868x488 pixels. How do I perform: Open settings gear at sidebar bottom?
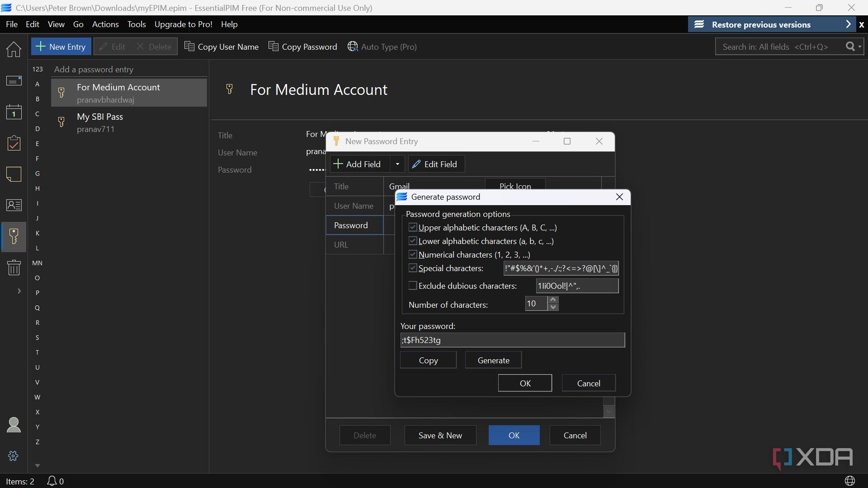13,456
